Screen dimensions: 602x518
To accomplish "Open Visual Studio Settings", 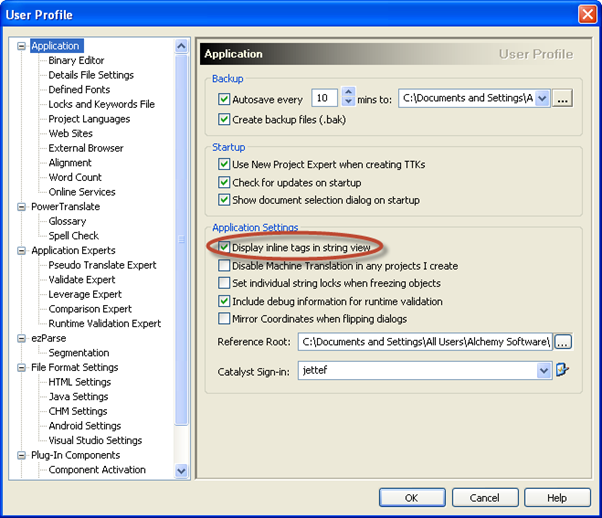I will 95,440.
